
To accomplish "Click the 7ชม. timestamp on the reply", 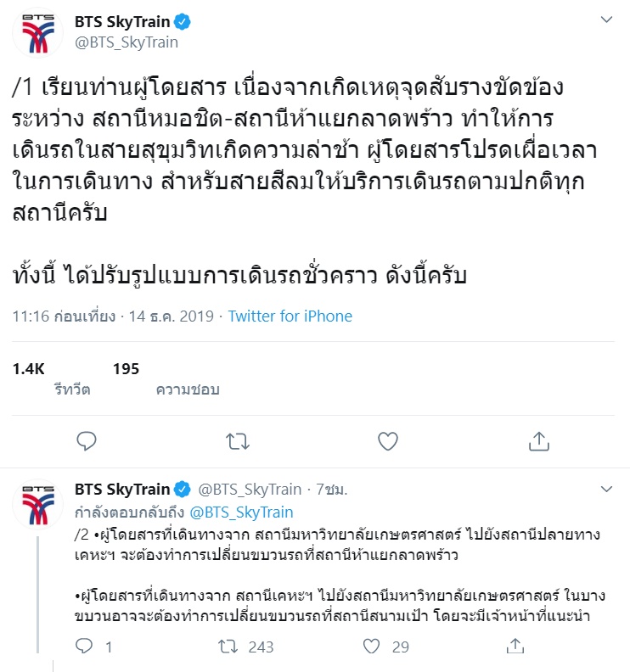I will point(332,490).
